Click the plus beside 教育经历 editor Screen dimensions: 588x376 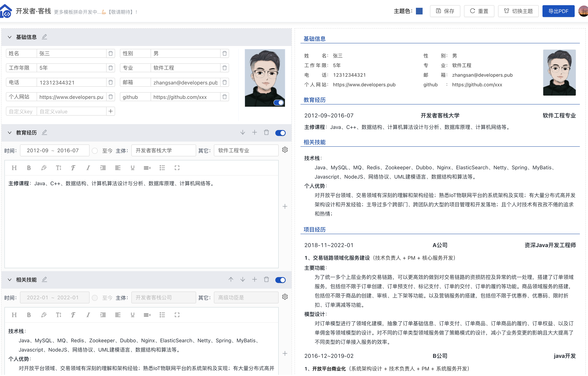285,206
